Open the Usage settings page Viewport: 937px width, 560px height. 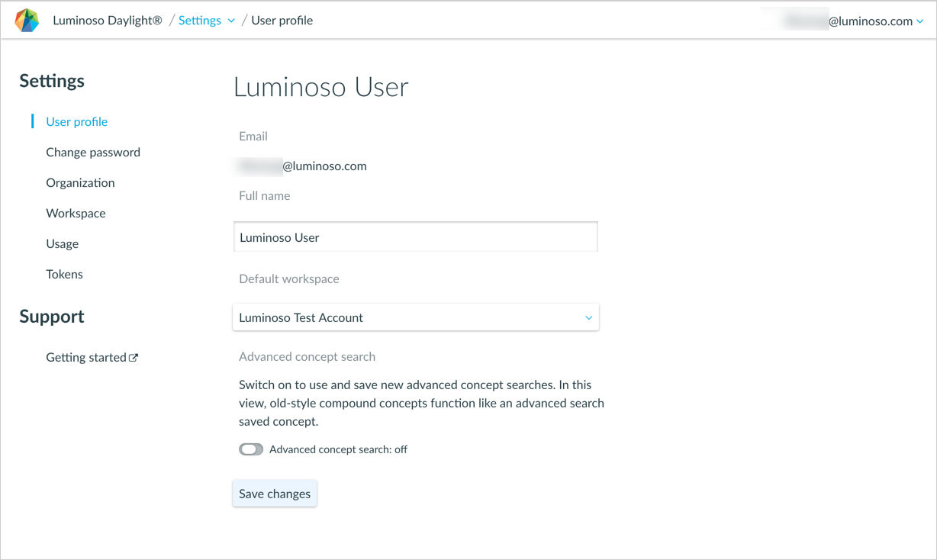point(62,243)
